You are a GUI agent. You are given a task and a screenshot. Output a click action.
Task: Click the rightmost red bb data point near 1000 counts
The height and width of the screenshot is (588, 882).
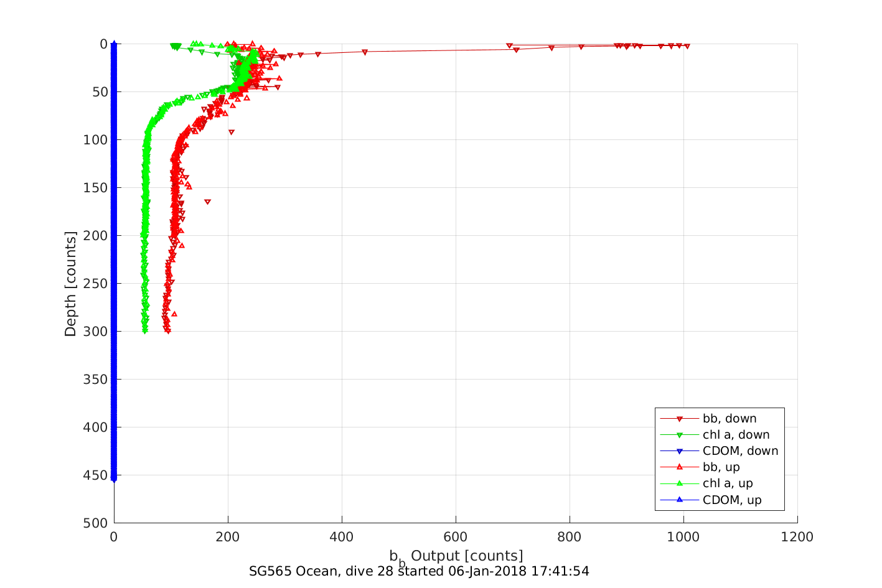tap(687, 46)
